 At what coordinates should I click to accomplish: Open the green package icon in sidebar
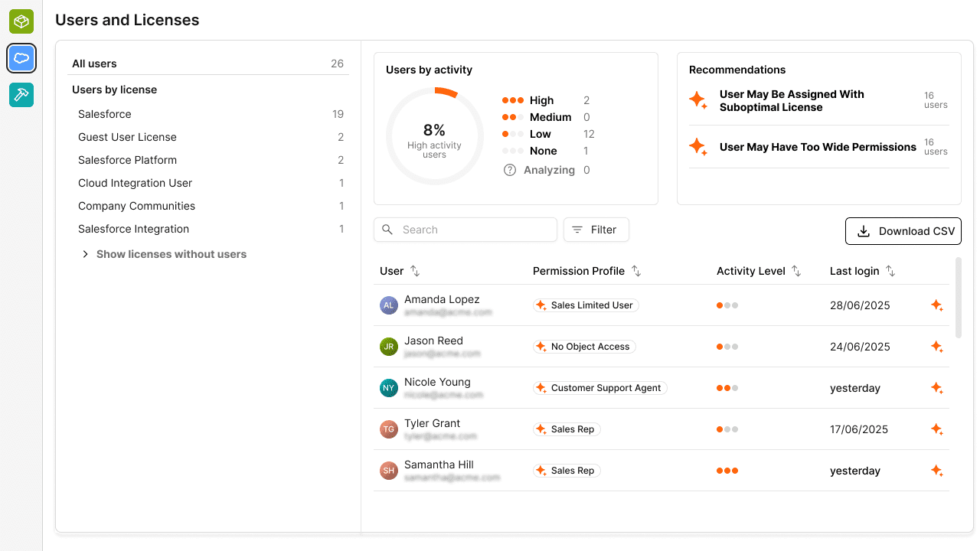(21, 21)
